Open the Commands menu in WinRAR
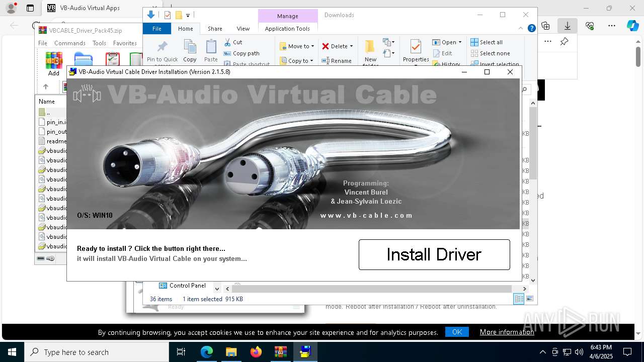This screenshot has height=362, width=644. tap(70, 43)
